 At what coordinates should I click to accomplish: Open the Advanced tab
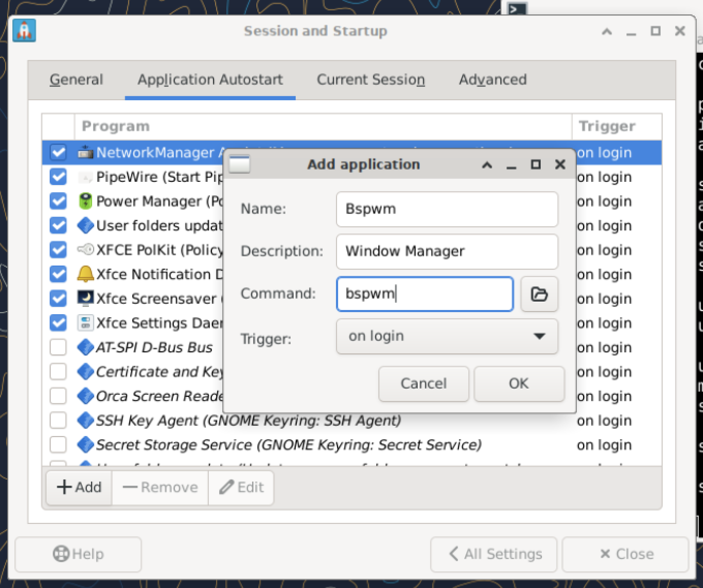pos(493,80)
